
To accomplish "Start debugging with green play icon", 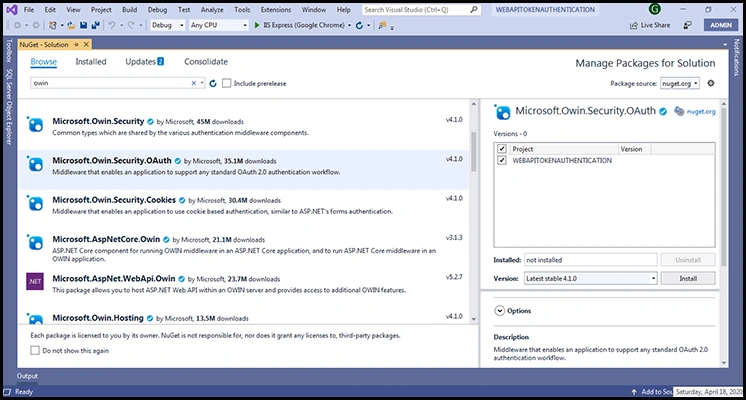I will (257, 25).
